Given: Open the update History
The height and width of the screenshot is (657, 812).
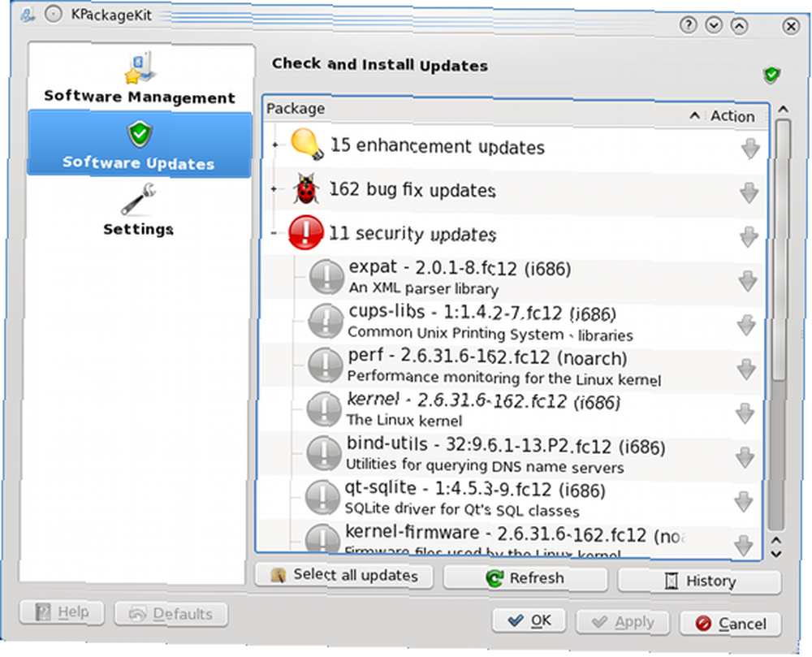Looking at the screenshot, I should [x=700, y=581].
